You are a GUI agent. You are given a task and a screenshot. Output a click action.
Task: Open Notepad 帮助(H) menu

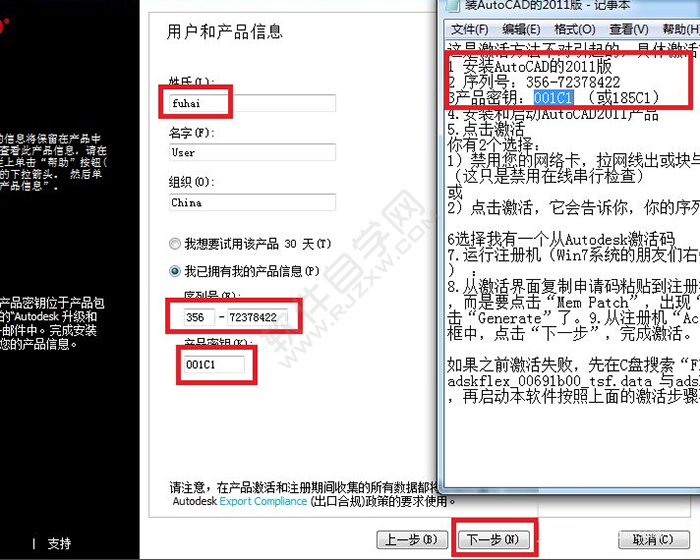681,29
